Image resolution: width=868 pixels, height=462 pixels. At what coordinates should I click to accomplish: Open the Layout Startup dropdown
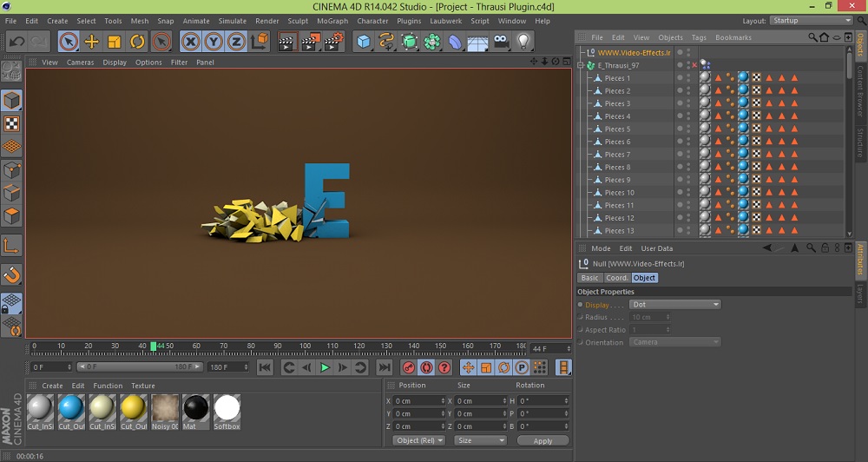pyautogui.click(x=812, y=21)
